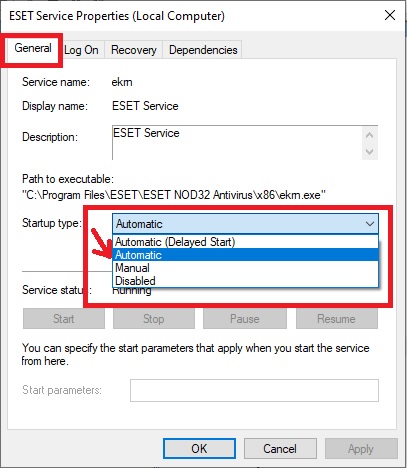Click the Apply button
Screen dimensions: 407x468
361,449
